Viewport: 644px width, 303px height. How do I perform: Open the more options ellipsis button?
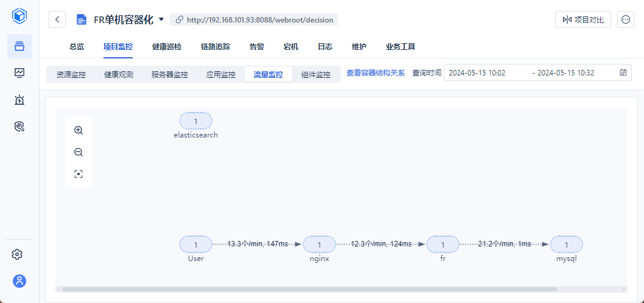[626, 19]
